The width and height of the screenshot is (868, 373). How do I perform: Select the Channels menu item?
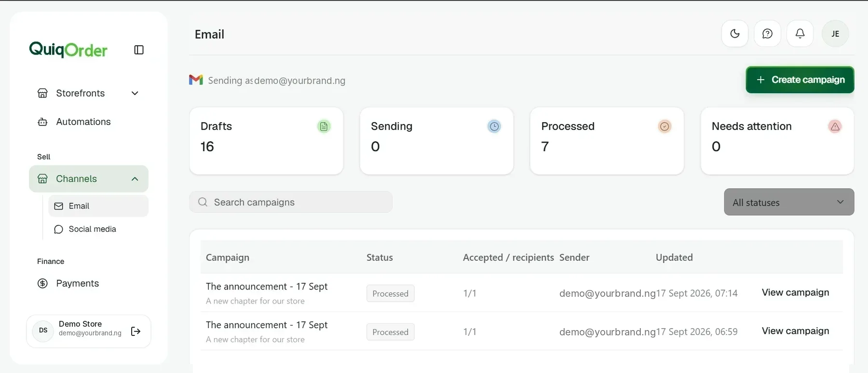pos(89,179)
